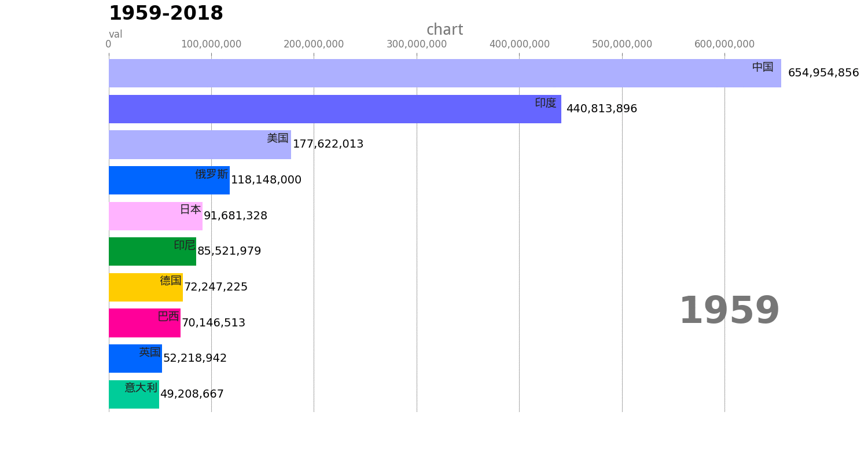Click the 中国 bar in the chart
Image resolution: width=868 pixels, height=463 pixels.
445,73
